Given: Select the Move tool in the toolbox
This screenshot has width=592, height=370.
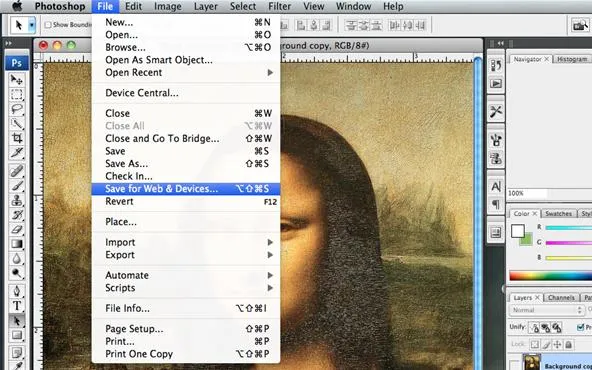Looking at the screenshot, I should (x=17, y=79).
